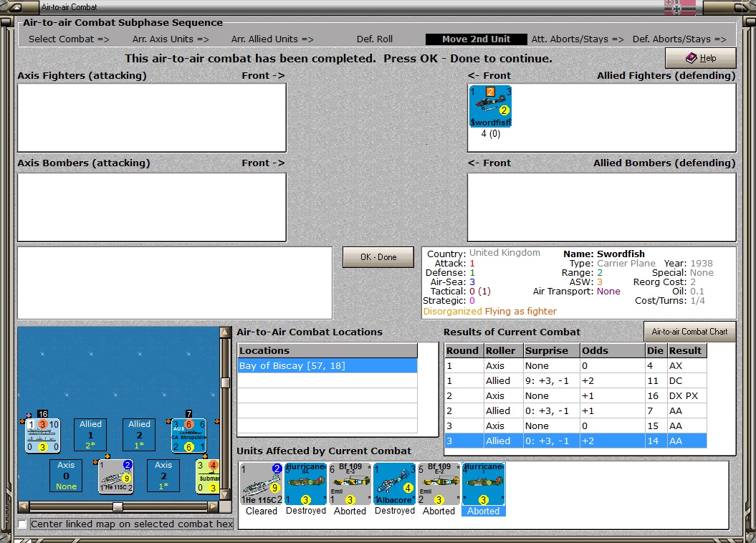Click map vertical scrollbar up arrow

[225, 332]
